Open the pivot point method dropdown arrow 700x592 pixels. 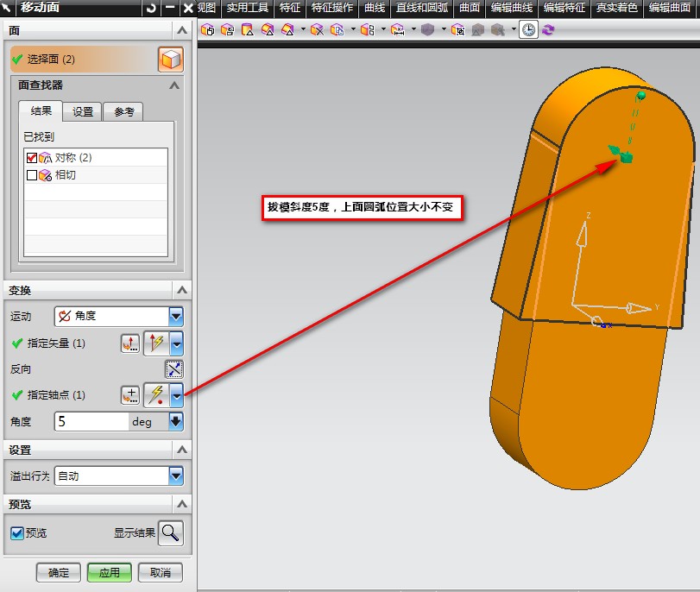[177, 395]
